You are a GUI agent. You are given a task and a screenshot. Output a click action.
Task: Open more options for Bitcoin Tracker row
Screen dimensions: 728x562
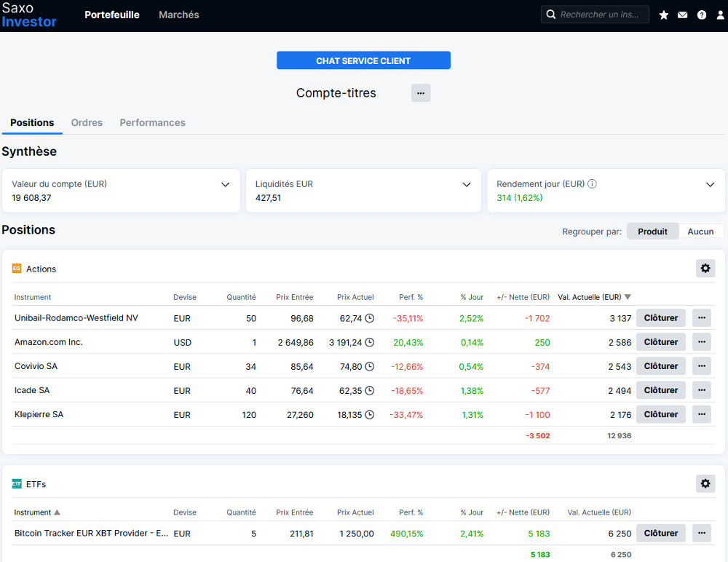pos(702,533)
